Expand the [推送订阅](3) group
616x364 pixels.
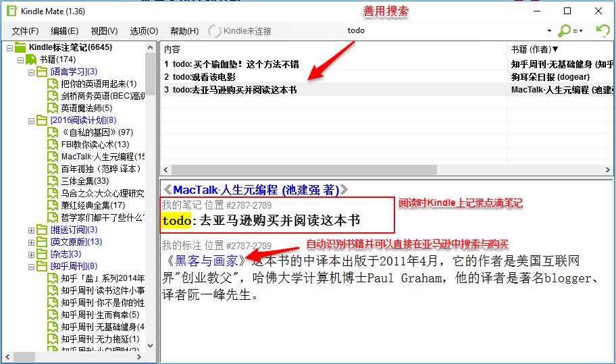coord(31,231)
